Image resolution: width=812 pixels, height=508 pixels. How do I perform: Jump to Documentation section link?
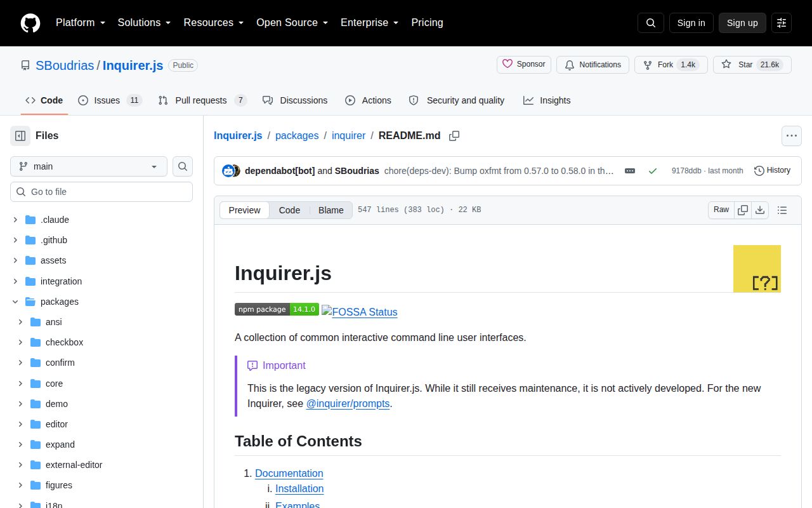[x=289, y=473]
